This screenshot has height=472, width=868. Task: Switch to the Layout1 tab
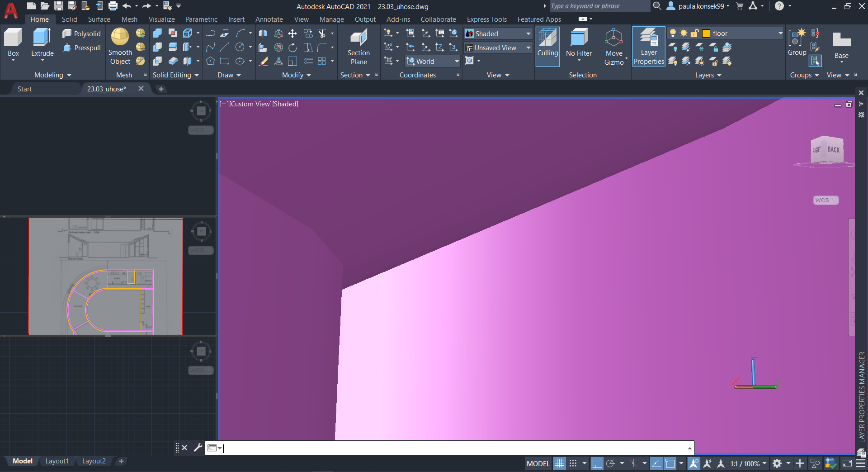click(57, 461)
